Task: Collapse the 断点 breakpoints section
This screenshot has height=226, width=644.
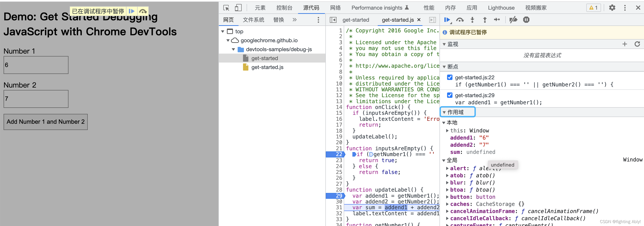Action: (444, 67)
